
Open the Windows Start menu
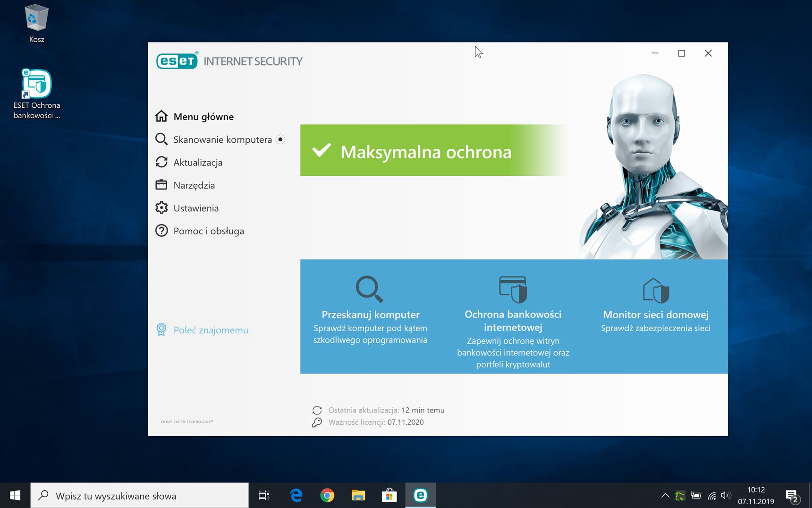tap(15, 495)
